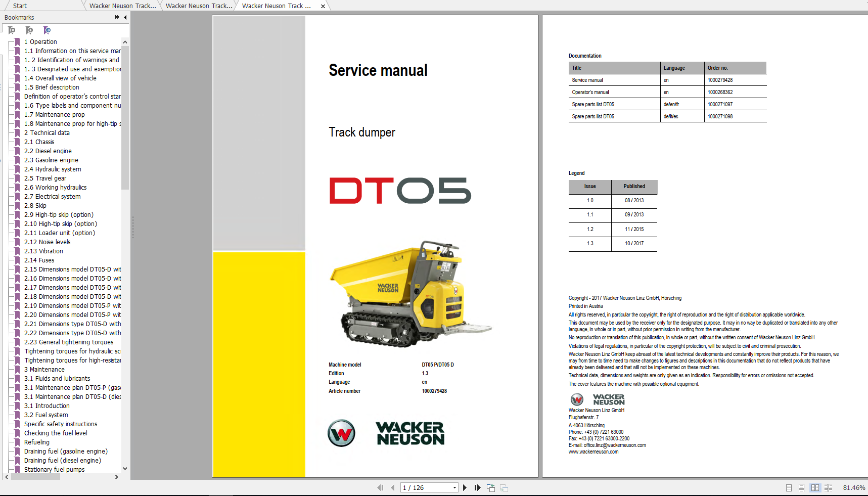Select continuous facing page view
The width and height of the screenshot is (868, 496).
(828, 488)
